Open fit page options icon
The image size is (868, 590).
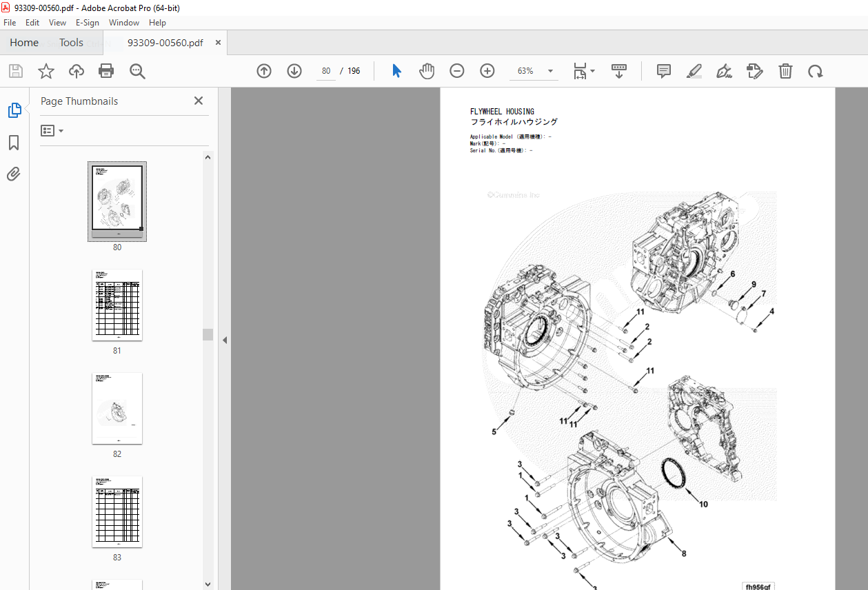point(580,71)
